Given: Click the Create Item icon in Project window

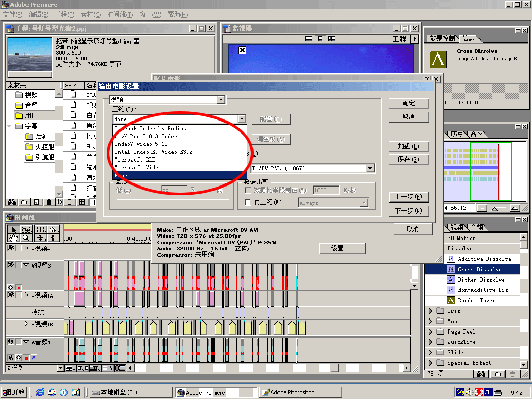Looking at the screenshot, I should click(37, 202).
